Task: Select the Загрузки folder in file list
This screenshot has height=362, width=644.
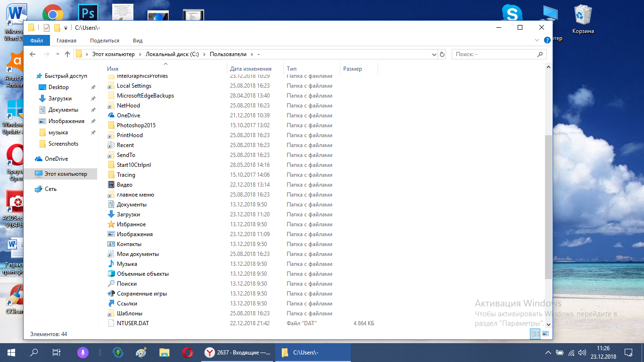Action: pos(128,214)
